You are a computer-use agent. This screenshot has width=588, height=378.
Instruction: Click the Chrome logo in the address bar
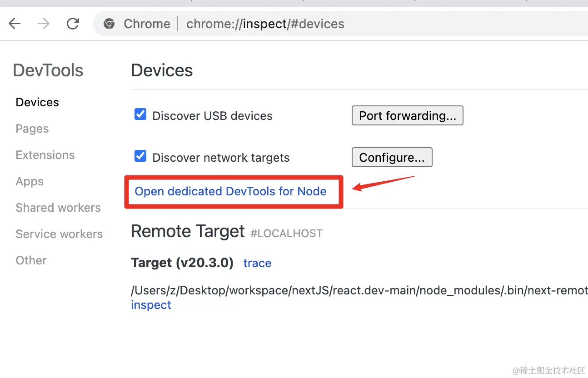pos(109,24)
